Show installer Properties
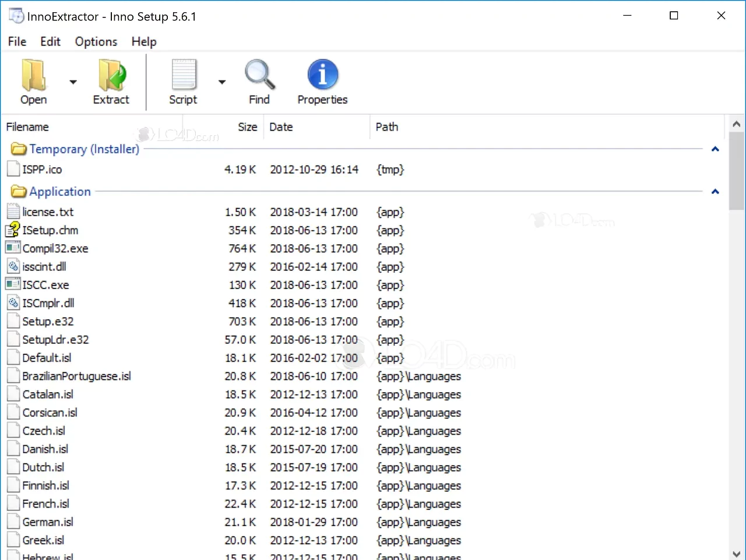Viewport: 746px width, 560px height. tap(322, 82)
